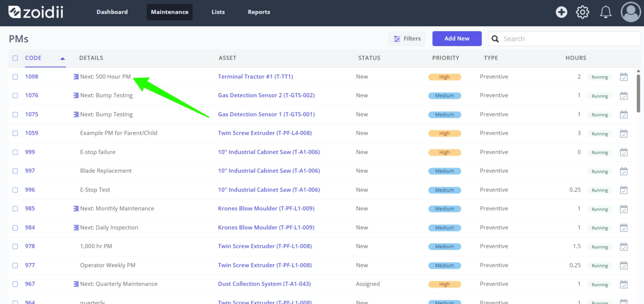
Task: Open the quick add plus icon
Action: pos(561,12)
